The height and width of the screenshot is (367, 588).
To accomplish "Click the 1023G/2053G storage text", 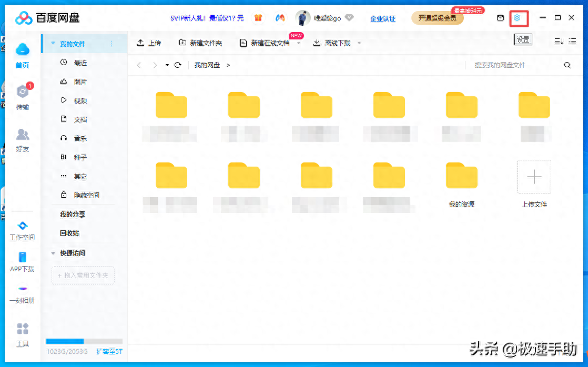I will pos(67,352).
